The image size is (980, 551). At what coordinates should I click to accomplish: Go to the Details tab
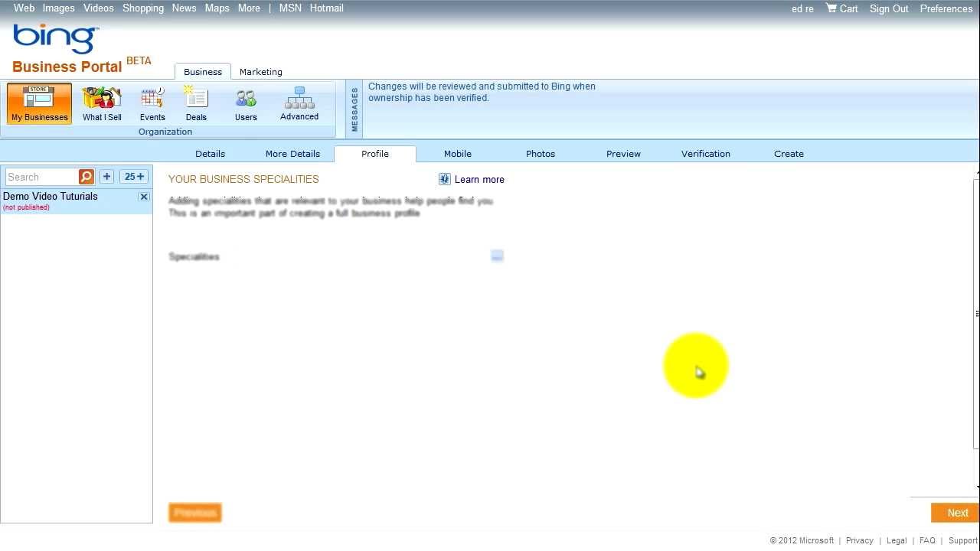coord(210,154)
